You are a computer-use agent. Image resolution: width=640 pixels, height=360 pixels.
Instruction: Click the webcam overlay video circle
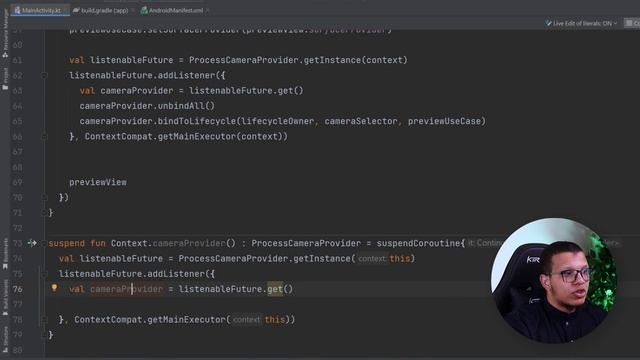click(554, 280)
